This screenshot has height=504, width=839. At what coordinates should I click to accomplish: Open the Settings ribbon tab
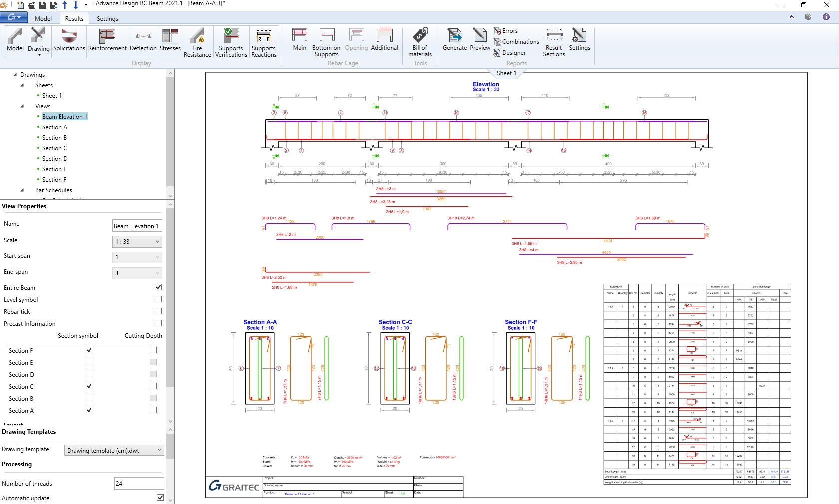point(107,19)
